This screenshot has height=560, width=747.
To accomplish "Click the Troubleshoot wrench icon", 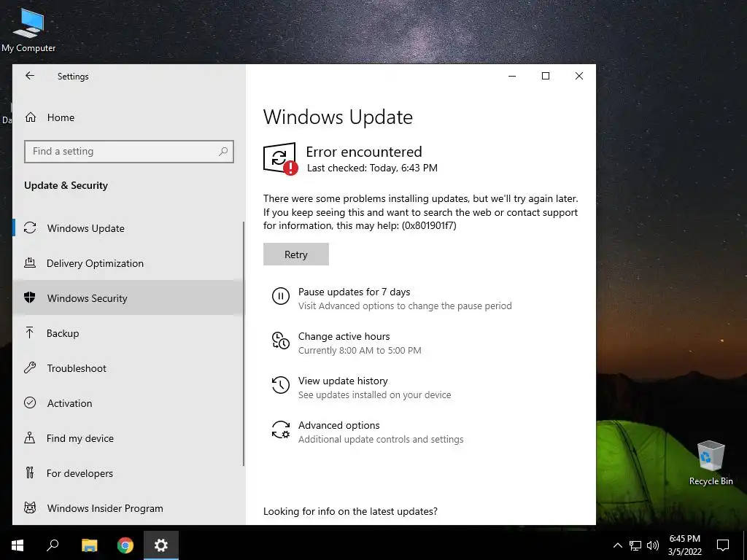I will 30,367.
